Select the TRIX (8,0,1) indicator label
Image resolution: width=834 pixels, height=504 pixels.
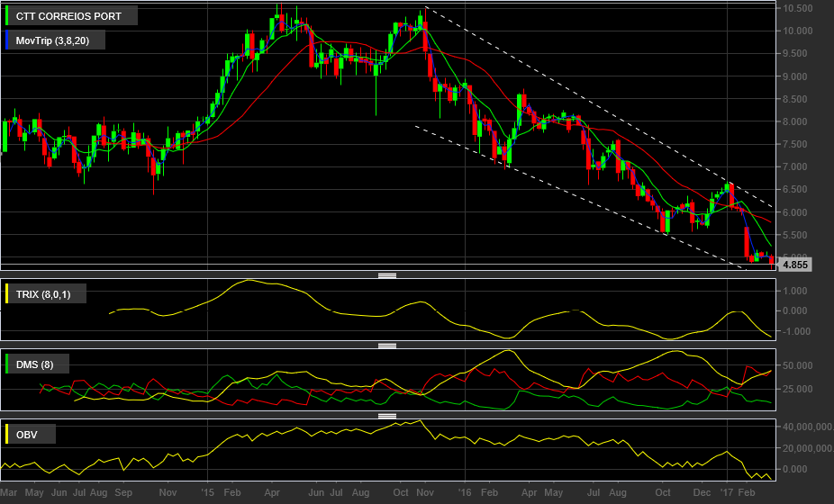45,294
